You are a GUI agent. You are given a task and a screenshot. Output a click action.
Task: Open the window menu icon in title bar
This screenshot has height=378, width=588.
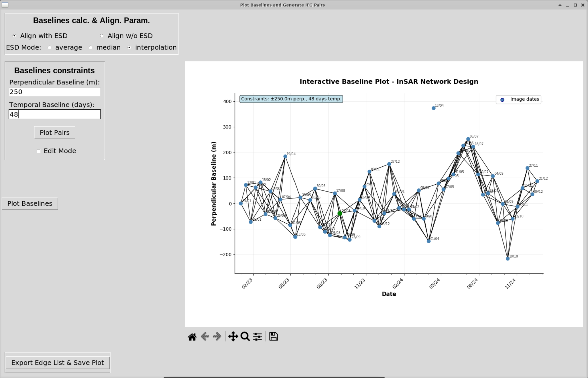5,5
